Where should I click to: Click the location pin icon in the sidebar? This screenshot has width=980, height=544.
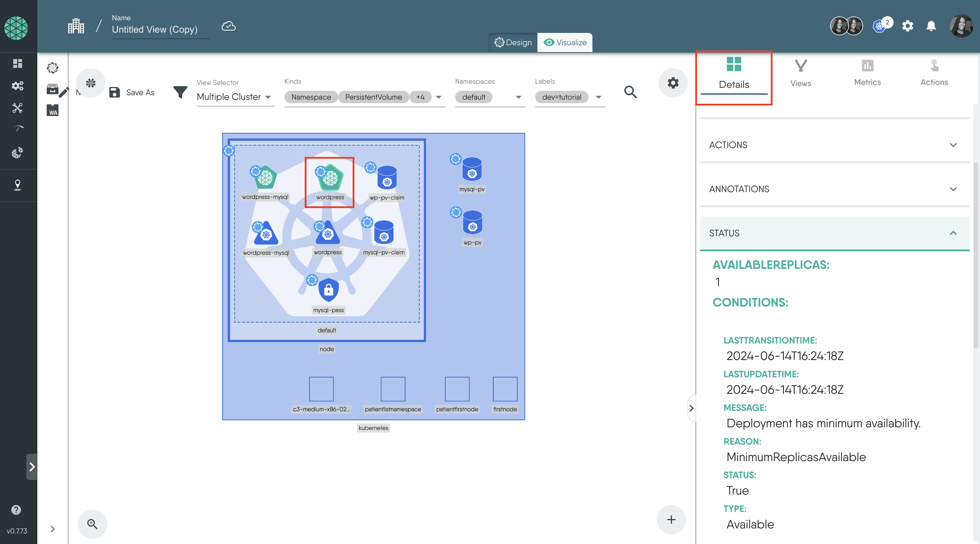pyautogui.click(x=18, y=185)
